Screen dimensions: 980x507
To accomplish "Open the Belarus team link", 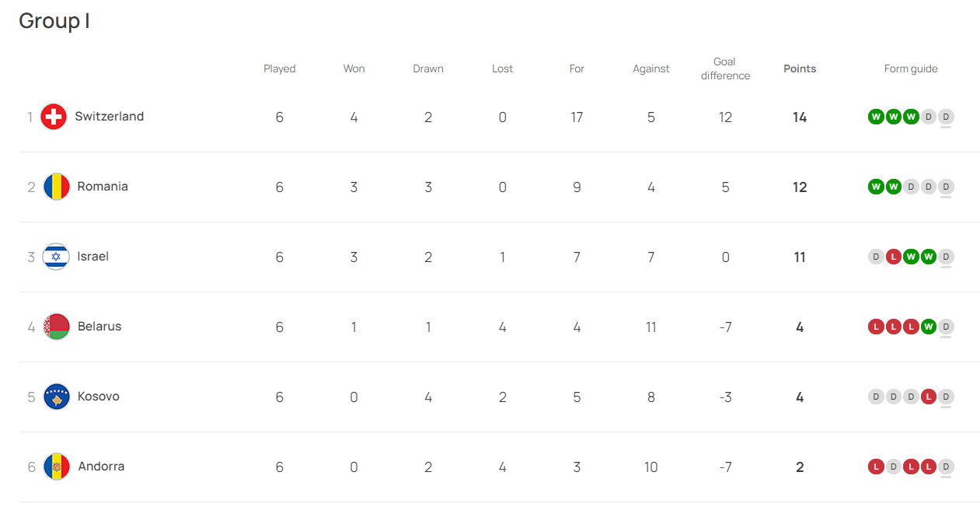I will [x=99, y=327].
